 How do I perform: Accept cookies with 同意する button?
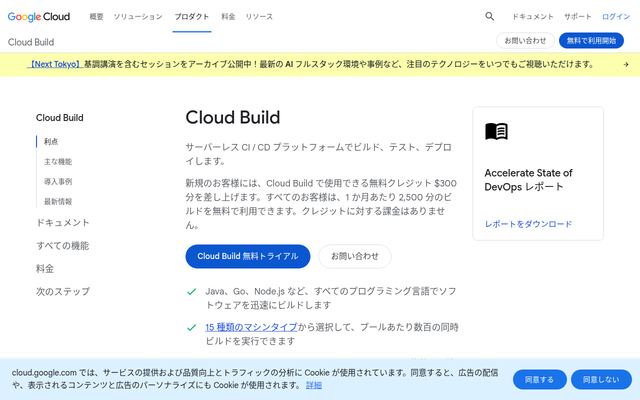tap(539, 380)
